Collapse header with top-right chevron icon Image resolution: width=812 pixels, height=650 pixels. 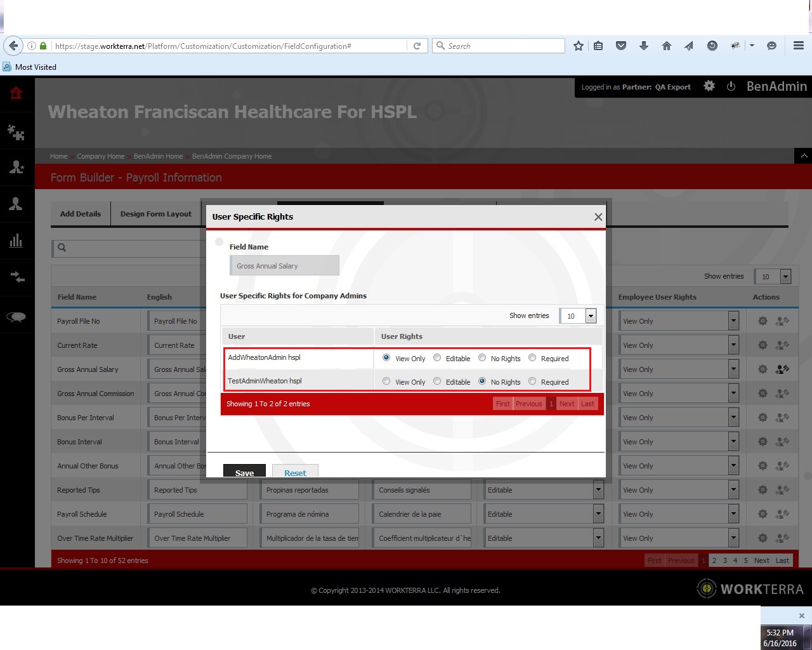tap(803, 156)
